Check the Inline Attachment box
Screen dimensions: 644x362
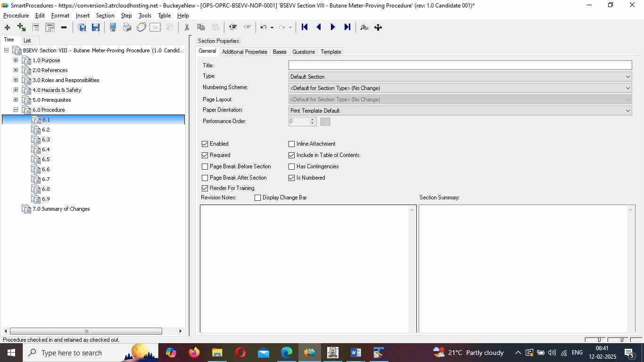point(291,144)
